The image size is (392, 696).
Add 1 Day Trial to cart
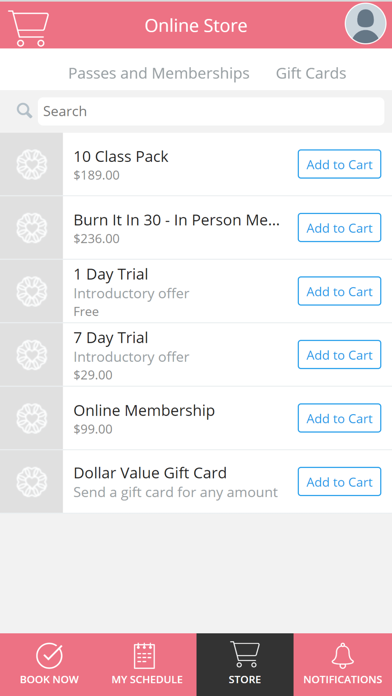[339, 291]
